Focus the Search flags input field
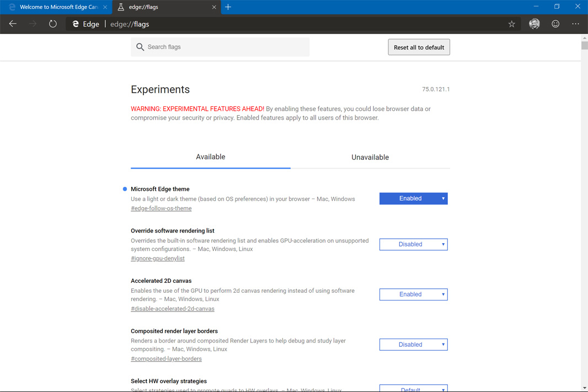 226,47
